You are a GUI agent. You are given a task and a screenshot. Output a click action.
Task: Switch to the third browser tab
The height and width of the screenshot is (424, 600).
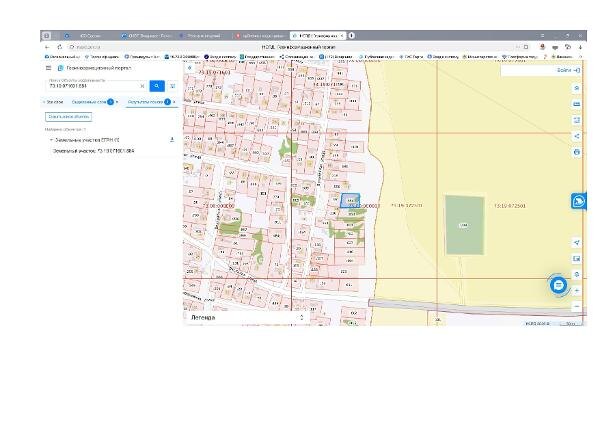[x=204, y=36]
